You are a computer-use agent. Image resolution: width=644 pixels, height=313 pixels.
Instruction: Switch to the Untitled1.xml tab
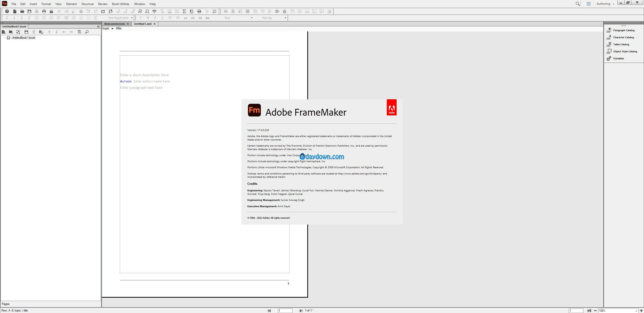pyautogui.click(x=143, y=24)
